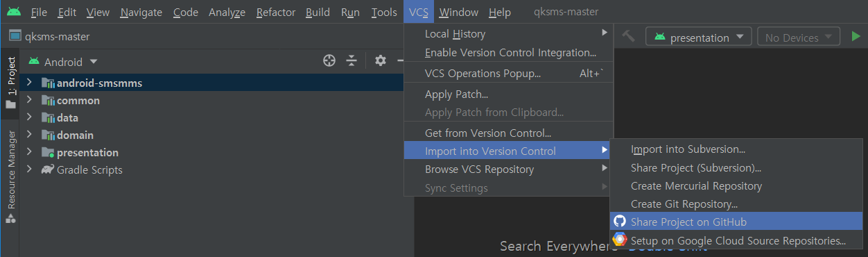868x257 pixels.
Task: Expand the data module
Action: point(29,117)
